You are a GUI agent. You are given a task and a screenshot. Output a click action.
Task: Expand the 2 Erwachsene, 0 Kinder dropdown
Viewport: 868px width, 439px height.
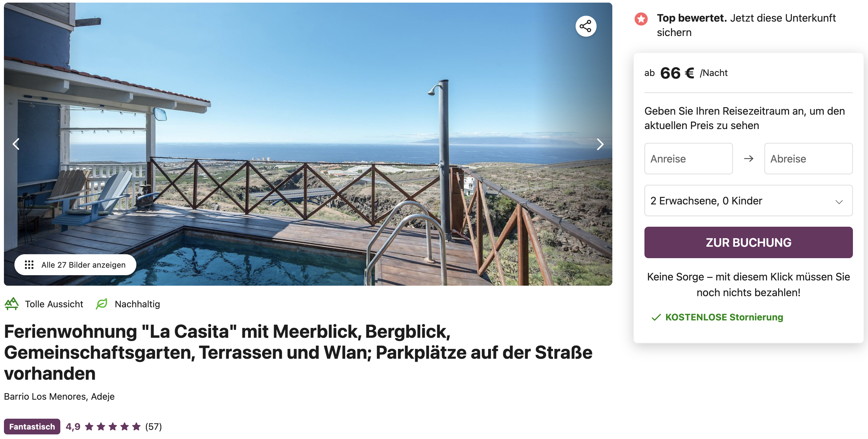(x=748, y=200)
